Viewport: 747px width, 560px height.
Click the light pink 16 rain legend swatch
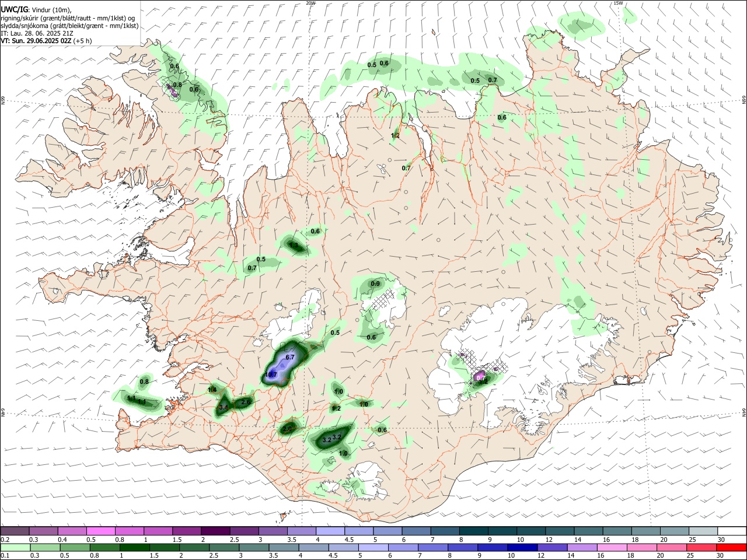click(x=612, y=548)
